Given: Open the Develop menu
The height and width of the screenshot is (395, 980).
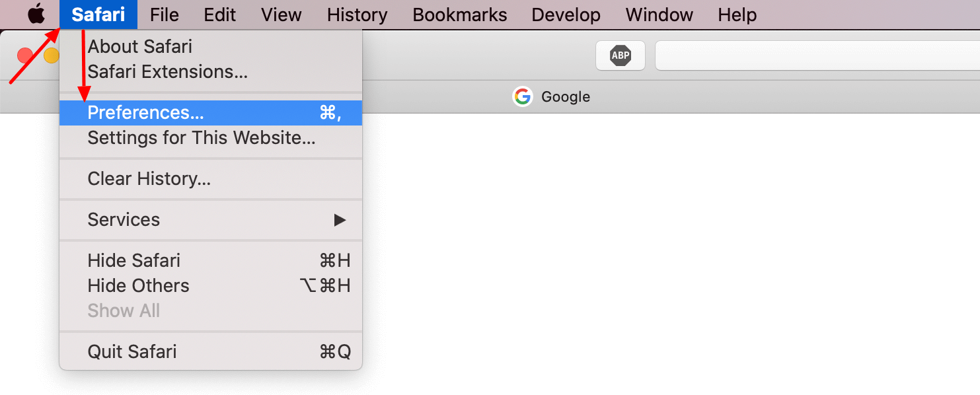Looking at the screenshot, I should click(x=566, y=15).
